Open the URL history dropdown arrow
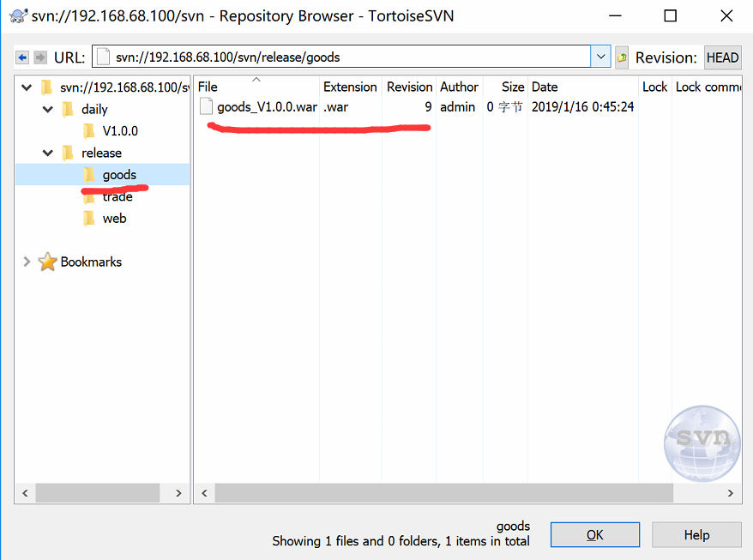This screenshot has width=753, height=560. tap(600, 57)
